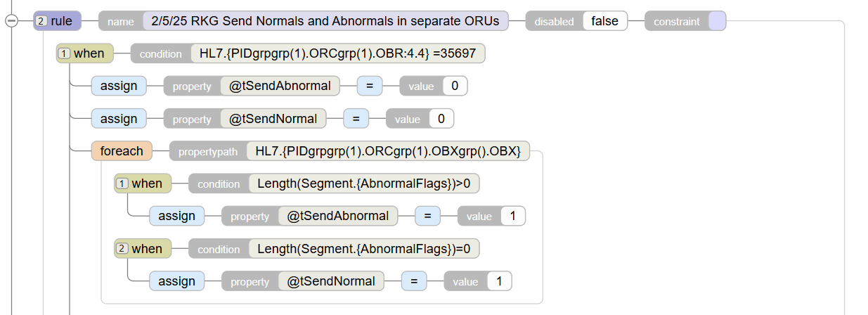
Task: Edit condition Length AbnormalFlags greater than 0
Action: click(x=364, y=184)
